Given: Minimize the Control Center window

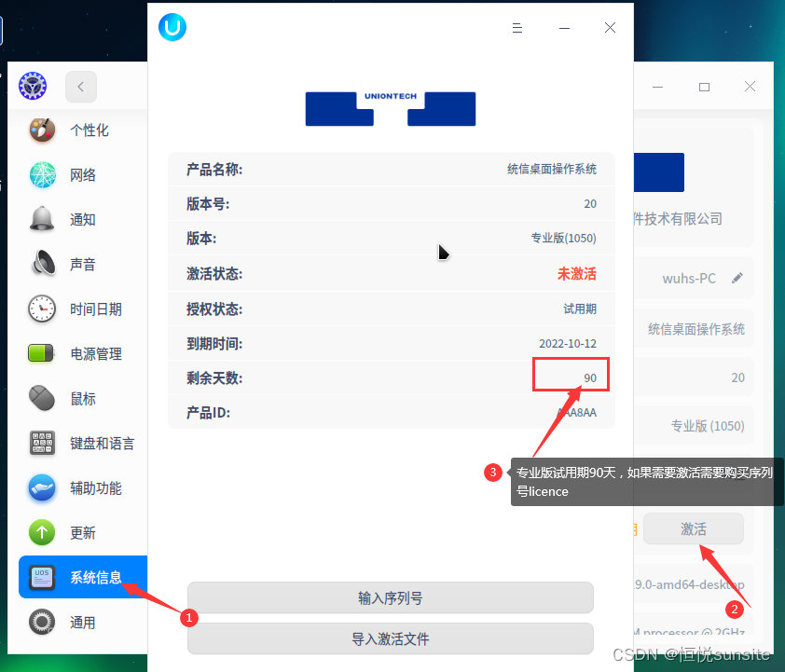Looking at the screenshot, I should point(658,87).
